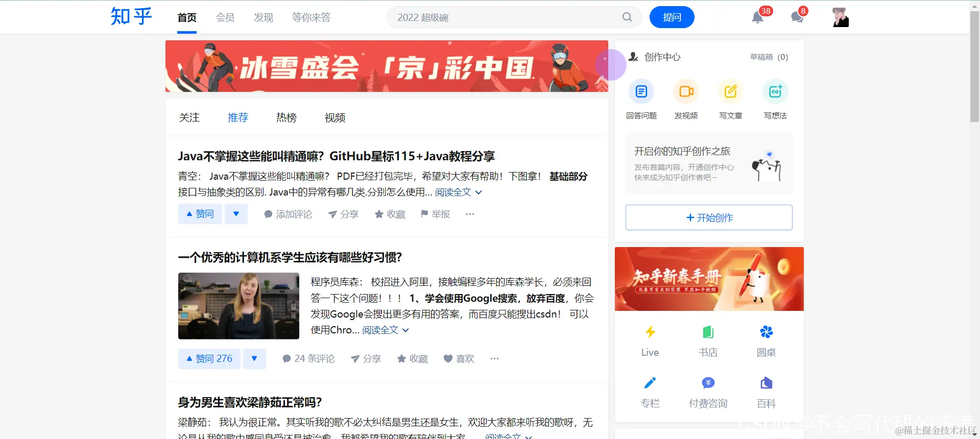Upvote 赞同 276 post
The width and height of the screenshot is (980, 439).
[209, 359]
